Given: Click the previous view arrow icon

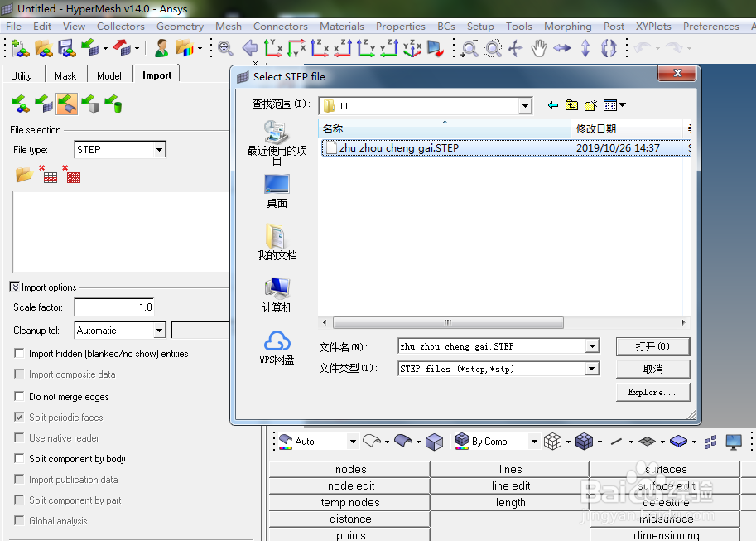Looking at the screenshot, I should click(x=250, y=48).
